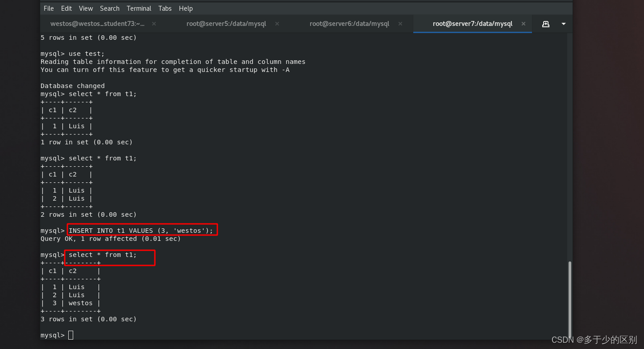Open the View menu
The width and height of the screenshot is (644, 349).
tap(86, 8)
